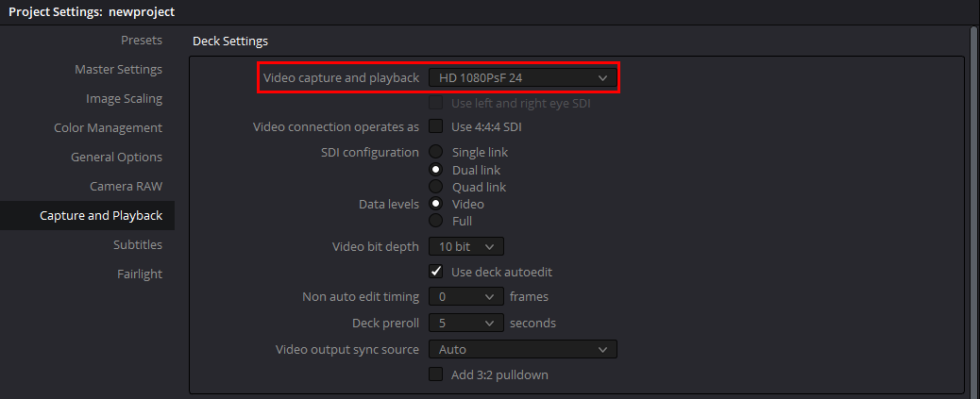Image resolution: width=980 pixels, height=399 pixels.
Task: Select Camera RAW in sidebar
Action: 126,186
